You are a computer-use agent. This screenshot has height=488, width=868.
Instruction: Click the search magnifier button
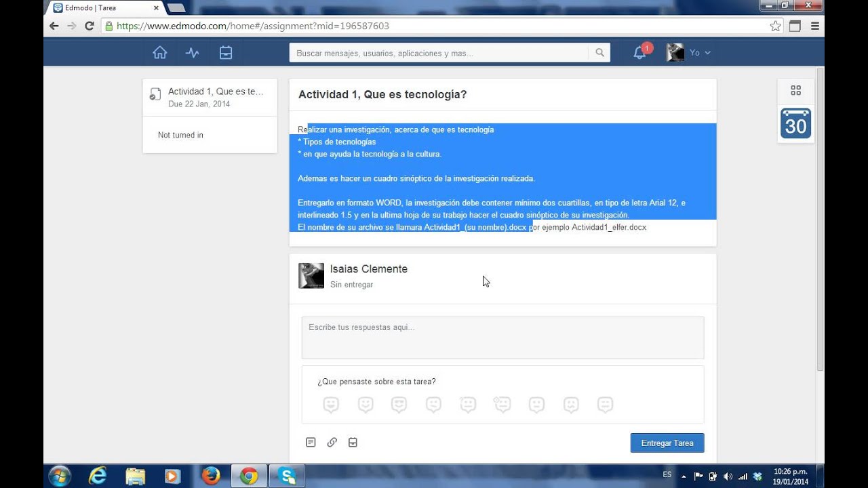point(599,52)
